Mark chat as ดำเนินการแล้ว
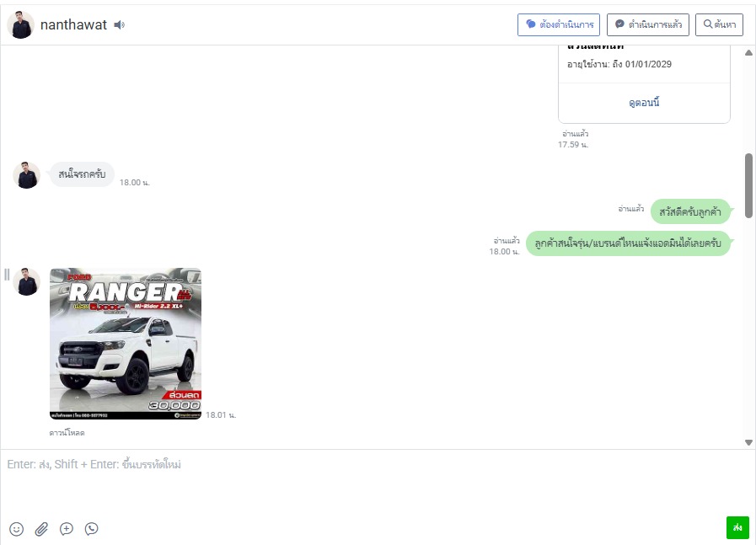The image size is (756, 545). tap(647, 24)
